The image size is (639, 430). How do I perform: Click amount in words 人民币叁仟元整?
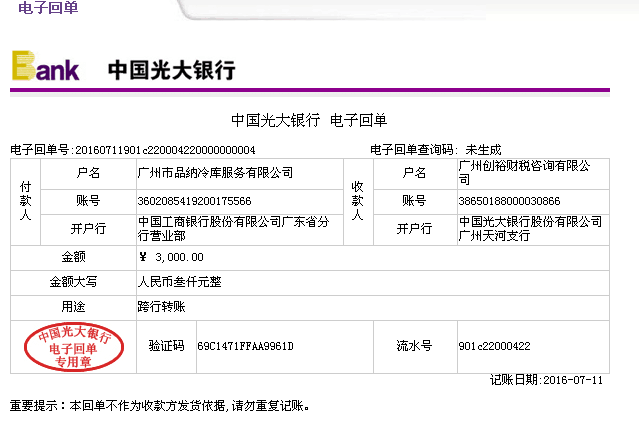click(x=180, y=282)
